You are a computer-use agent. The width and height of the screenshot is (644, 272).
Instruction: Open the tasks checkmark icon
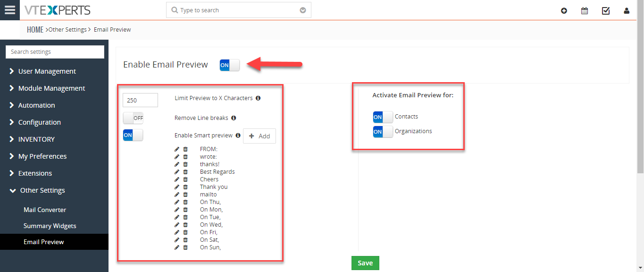click(x=606, y=10)
